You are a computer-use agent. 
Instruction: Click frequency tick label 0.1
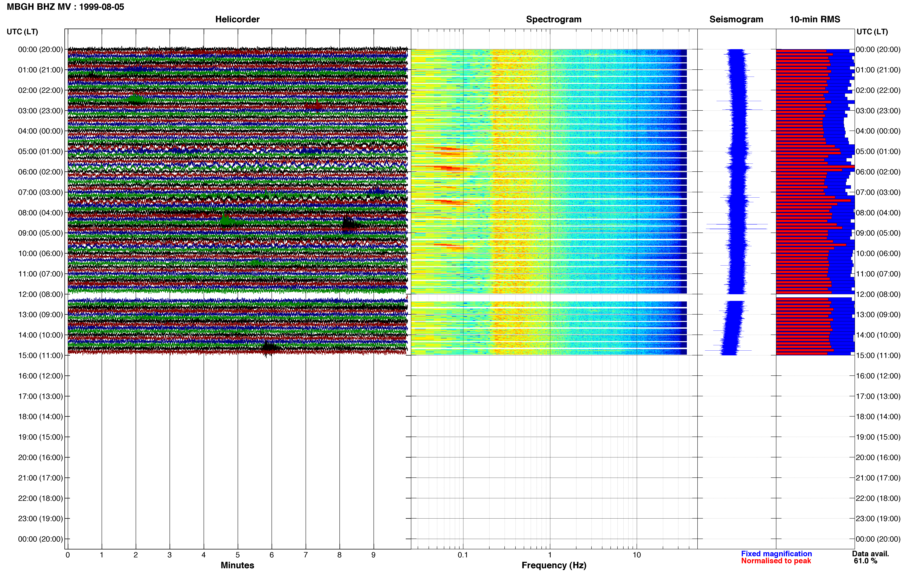coord(463,555)
